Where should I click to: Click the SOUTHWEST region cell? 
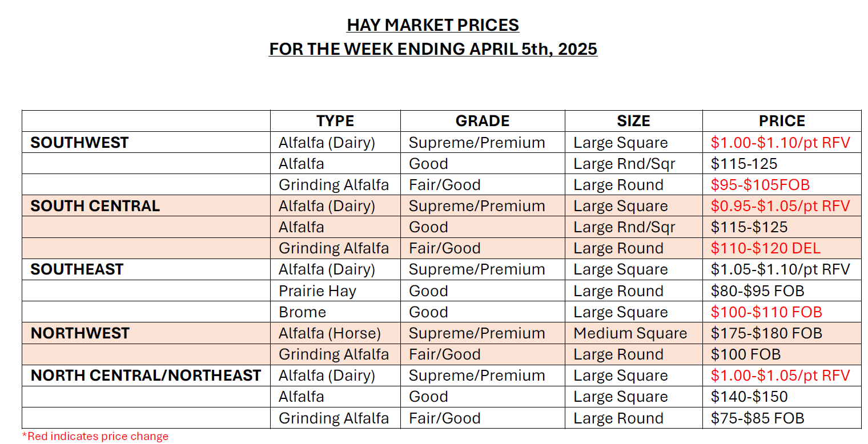79,143
